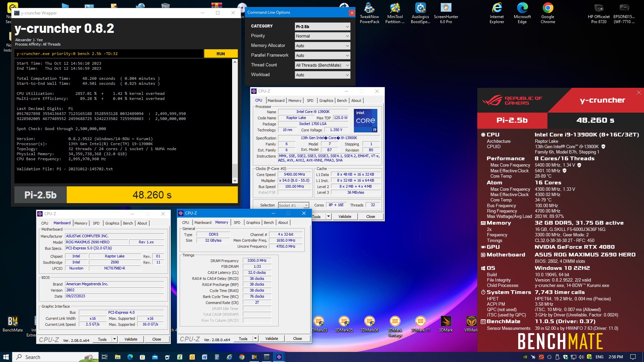Click Validate in CPU-Z Mainboard window
The width and height of the screenshot is (644, 362).
(x=131, y=339)
